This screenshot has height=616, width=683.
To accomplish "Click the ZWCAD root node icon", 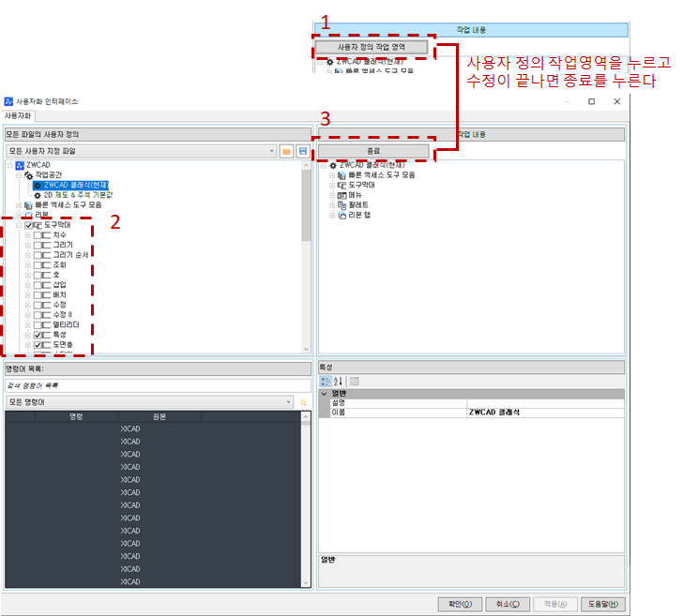I will 20,165.
